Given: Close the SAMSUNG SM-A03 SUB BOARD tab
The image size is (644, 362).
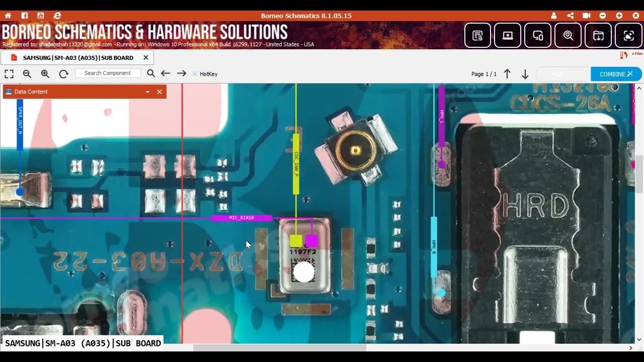Looking at the screenshot, I should [x=146, y=58].
